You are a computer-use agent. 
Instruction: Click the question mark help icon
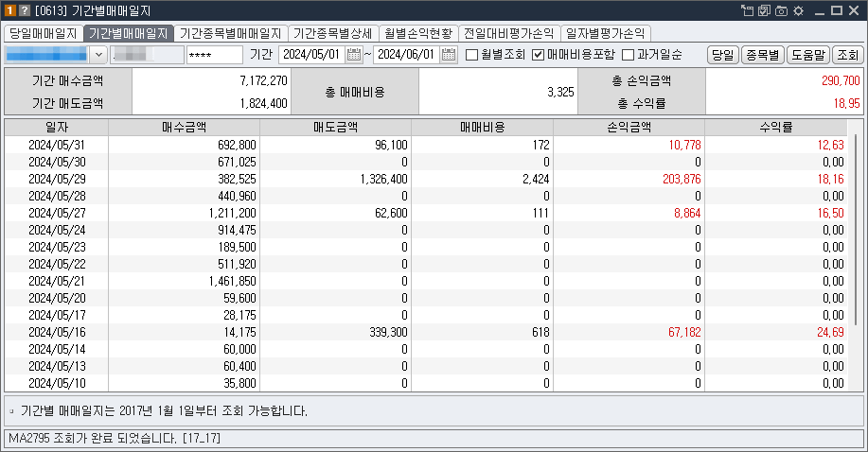[25, 10]
